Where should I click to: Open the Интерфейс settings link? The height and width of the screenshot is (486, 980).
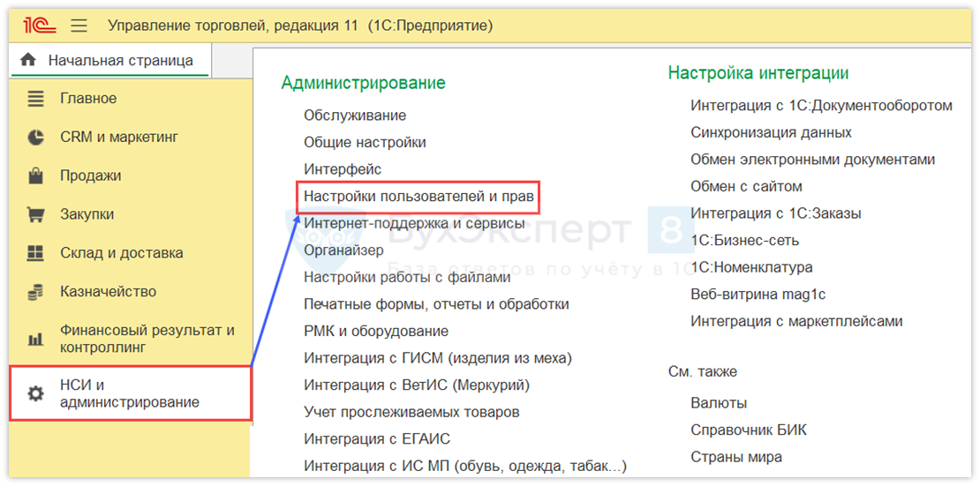tap(343, 169)
